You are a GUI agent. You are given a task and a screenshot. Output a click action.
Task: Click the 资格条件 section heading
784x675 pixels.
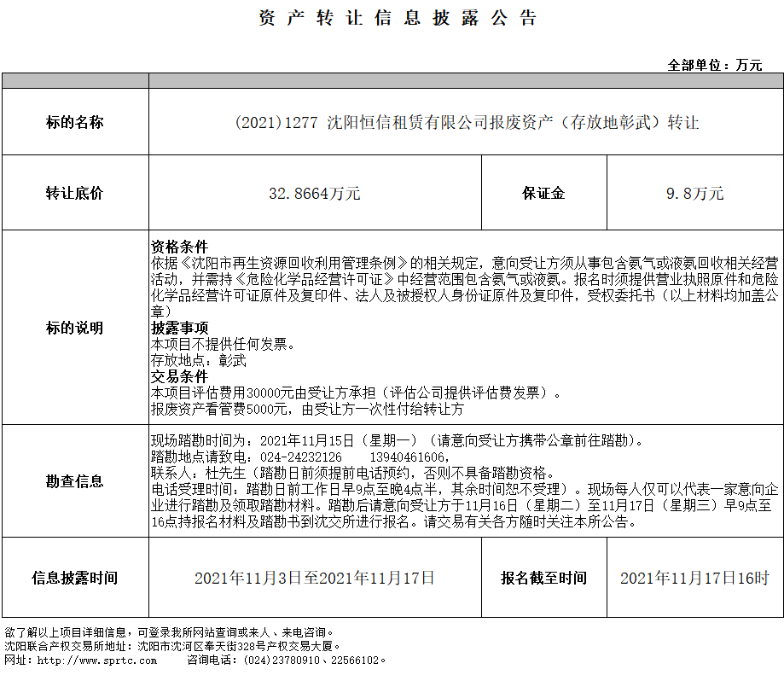tap(179, 246)
